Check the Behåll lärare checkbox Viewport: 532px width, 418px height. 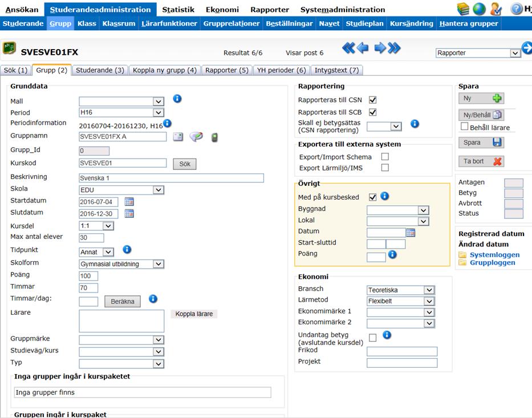(x=465, y=127)
